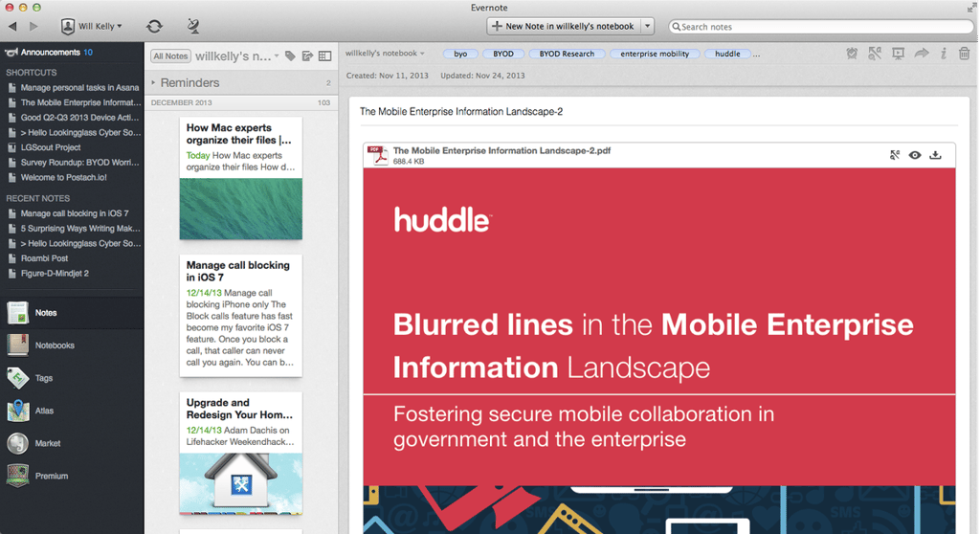Viewport: 980px width, 534px height.
Task: Show note info icon
Action: (x=943, y=54)
